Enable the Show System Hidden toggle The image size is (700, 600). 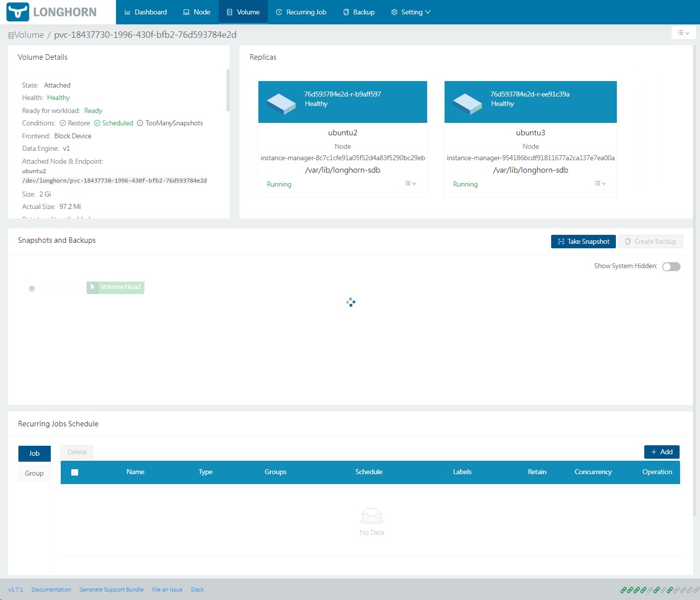tap(671, 267)
